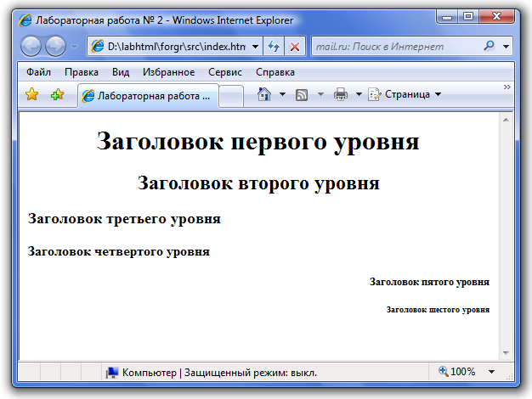Expand the Home button dropdown arrow
This screenshot has height=399, width=532.
point(282,94)
